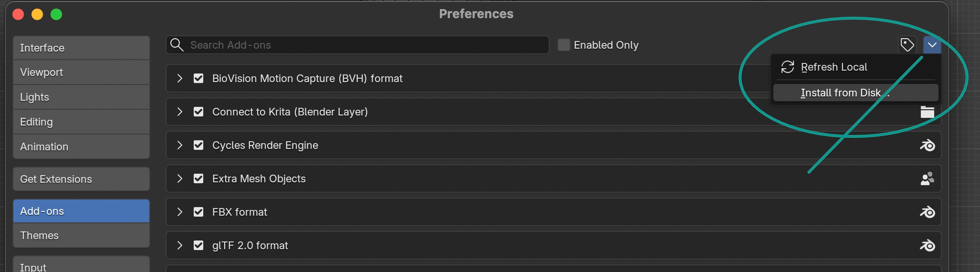
Task: Click the community icon beside Extra Mesh Objects
Action: [x=927, y=178]
